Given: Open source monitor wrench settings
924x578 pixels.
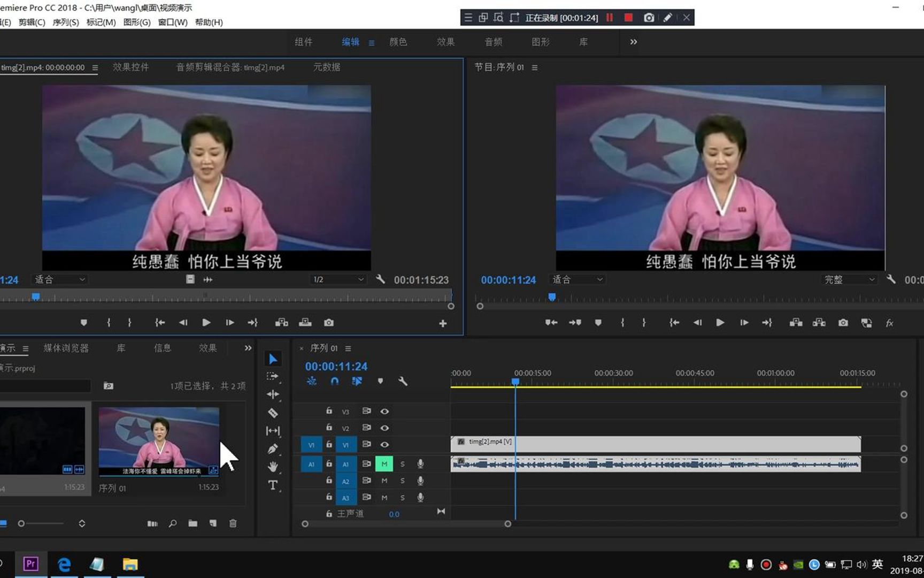Looking at the screenshot, I should 380,279.
